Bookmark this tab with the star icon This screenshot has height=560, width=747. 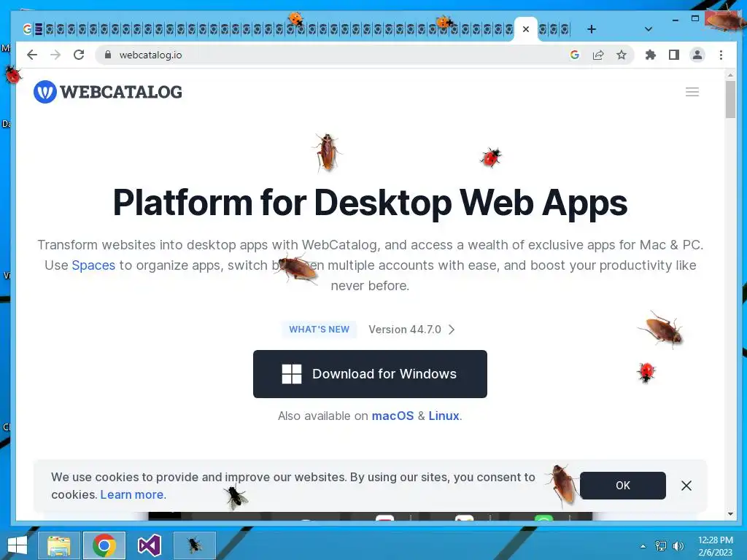coord(622,55)
